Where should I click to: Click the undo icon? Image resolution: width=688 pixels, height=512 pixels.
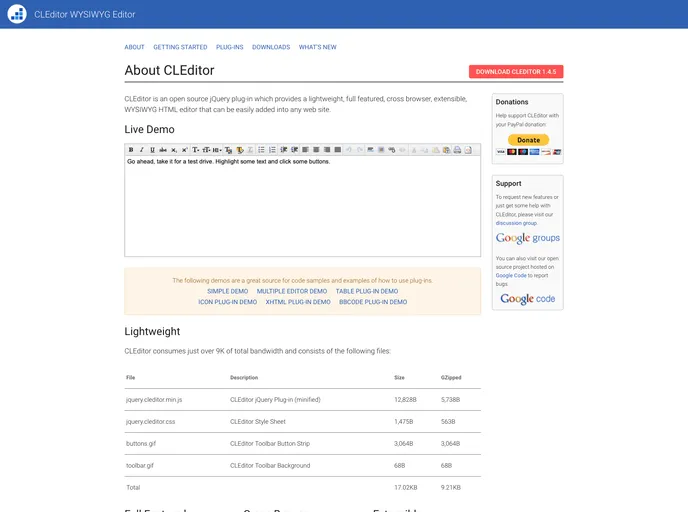(x=349, y=150)
